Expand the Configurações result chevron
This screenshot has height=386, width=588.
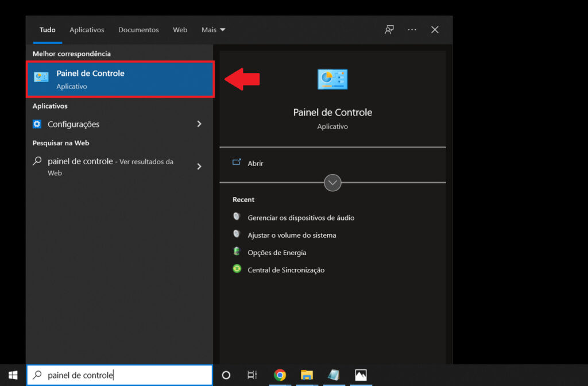(199, 123)
